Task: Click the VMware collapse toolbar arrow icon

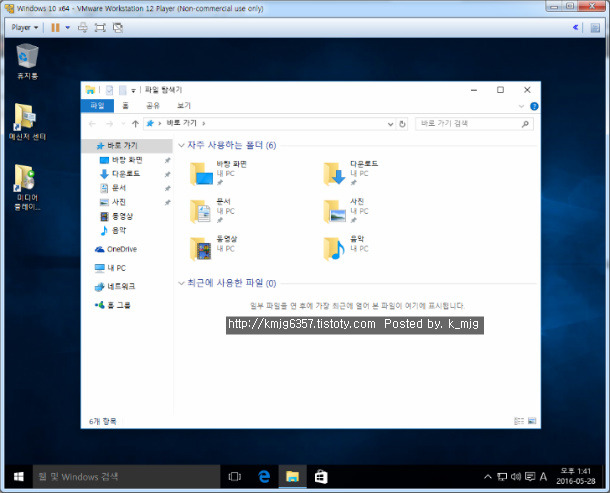Action: 575,27
